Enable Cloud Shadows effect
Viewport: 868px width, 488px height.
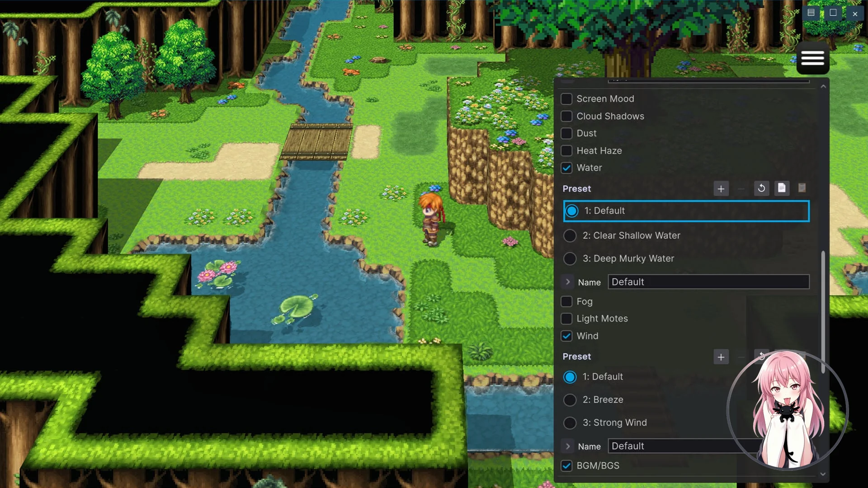pyautogui.click(x=566, y=116)
